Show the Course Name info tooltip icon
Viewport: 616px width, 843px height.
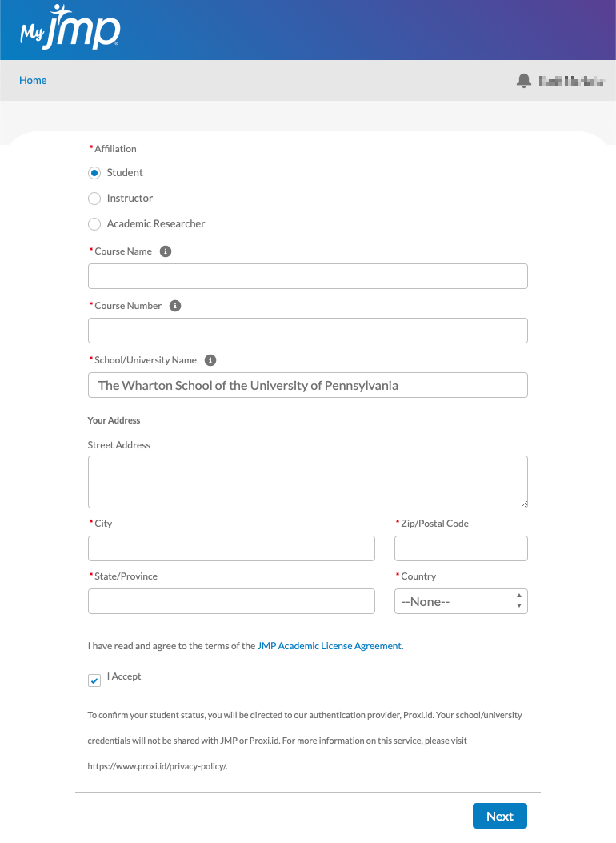pyautogui.click(x=166, y=251)
